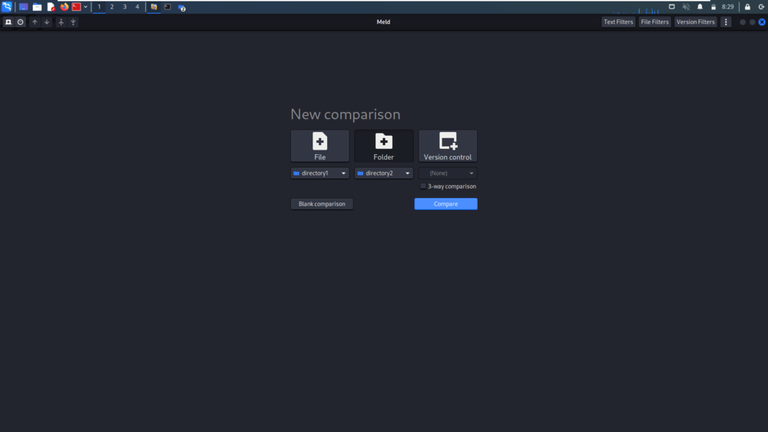This screenshot has height=432, width=768.
Task: Click the new comparison icon in Meld header
Action: [8, 22]
